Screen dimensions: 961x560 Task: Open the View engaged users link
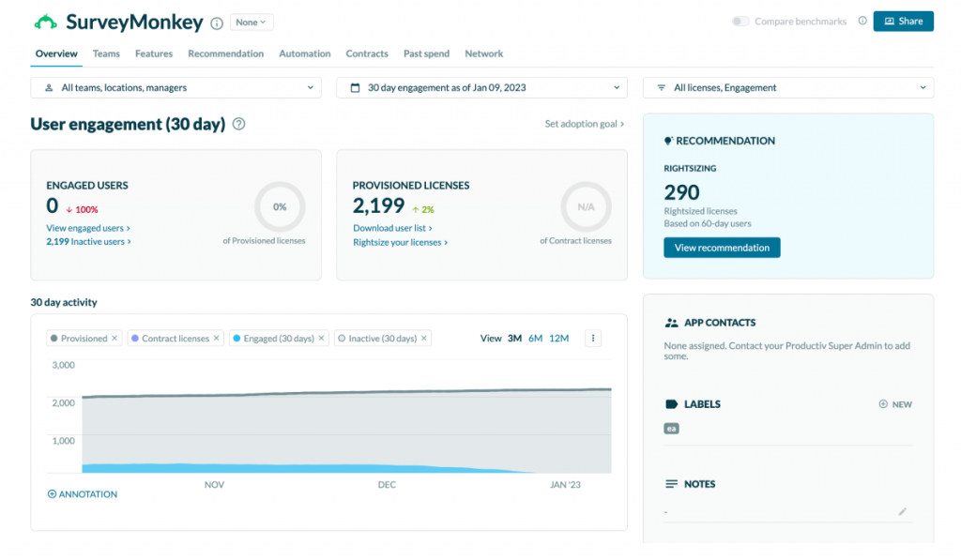point(86,227)
